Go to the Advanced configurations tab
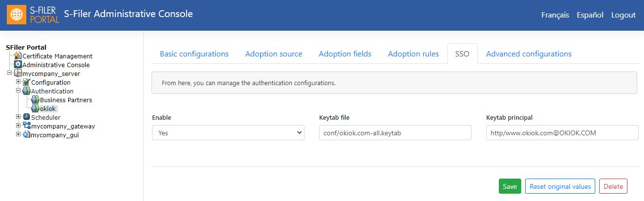 tap(529, 54)
